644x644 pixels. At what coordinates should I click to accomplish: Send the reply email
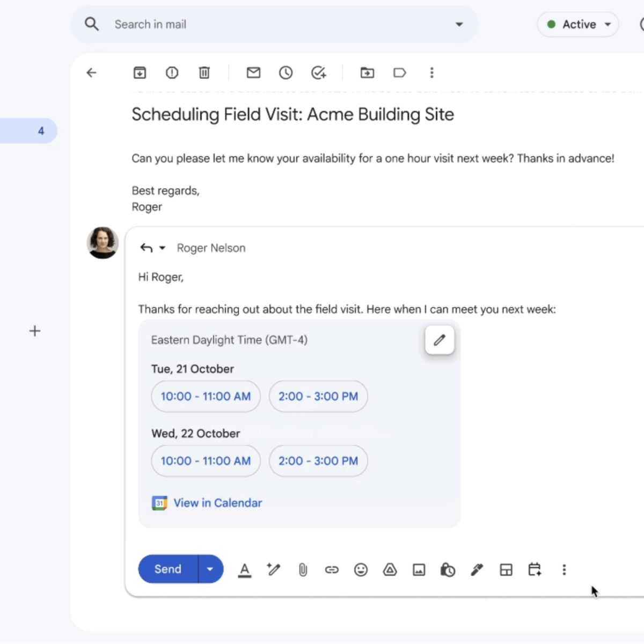click(x=168, y=569)
